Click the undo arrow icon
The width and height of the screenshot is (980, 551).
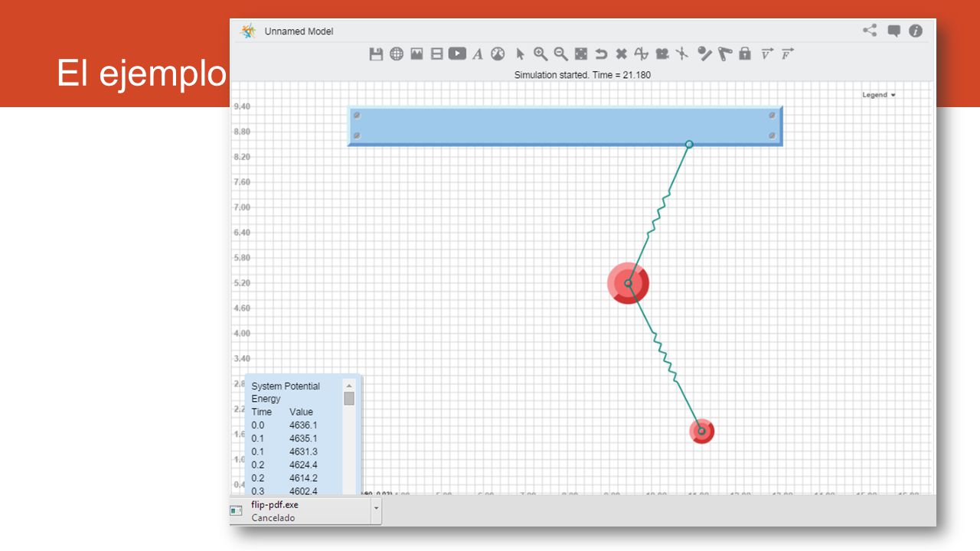pos(601,54)
